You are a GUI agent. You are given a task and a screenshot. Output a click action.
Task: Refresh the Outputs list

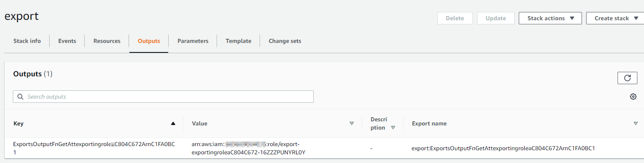[x=627, y=78]
